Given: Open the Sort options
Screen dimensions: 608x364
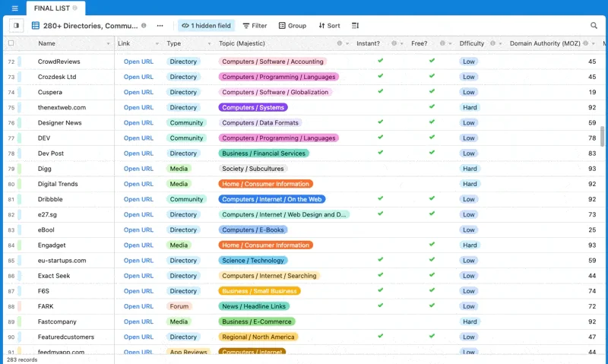Looking at the screenshot, I should pos(329,26).
